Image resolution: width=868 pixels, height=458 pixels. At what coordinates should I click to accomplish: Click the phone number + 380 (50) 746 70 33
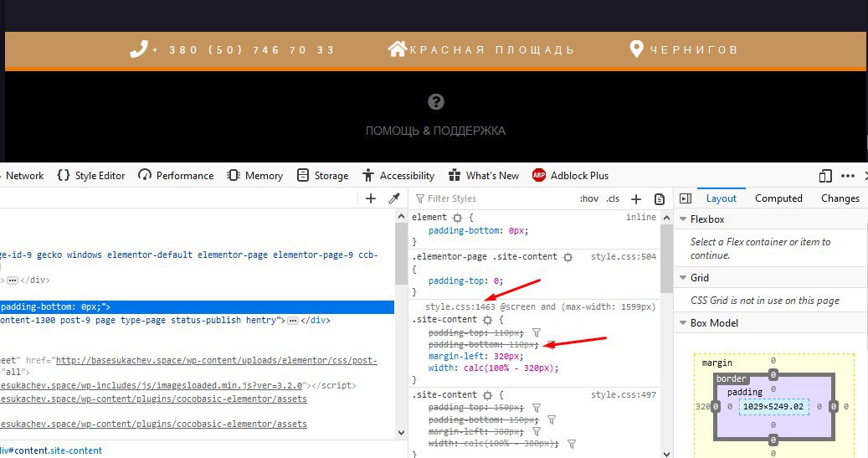244,50
